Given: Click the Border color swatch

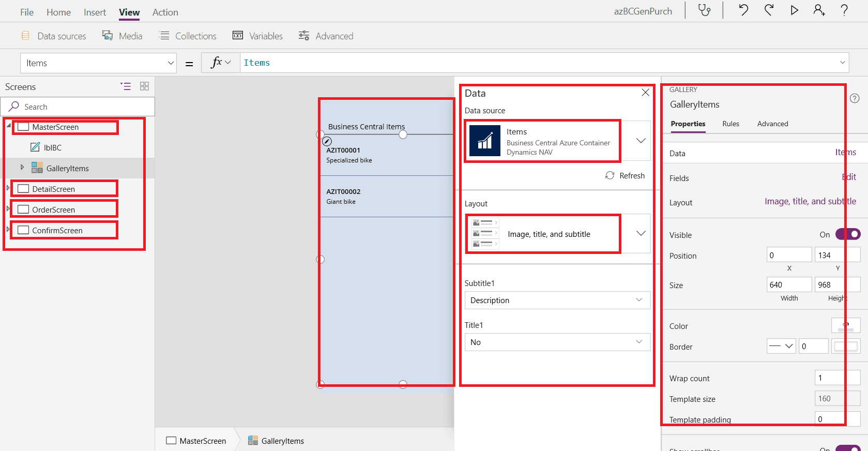Looking at the screenshot, I should click(x=846, y=346).
